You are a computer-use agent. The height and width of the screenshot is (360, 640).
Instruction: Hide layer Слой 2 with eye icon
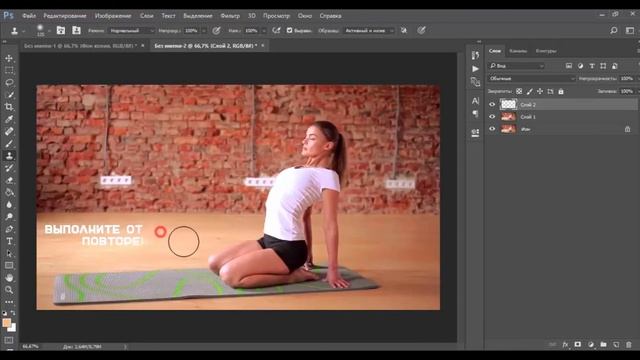click(492, 104)
